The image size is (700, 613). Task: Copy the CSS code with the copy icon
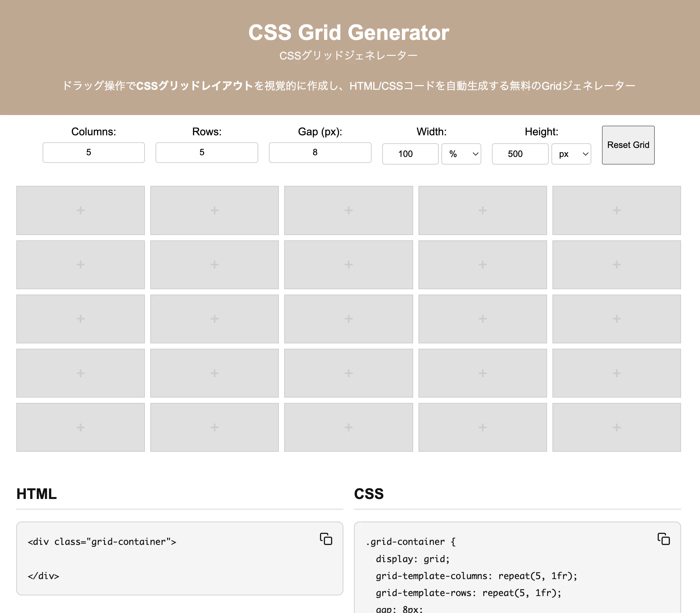coord(663,539)
